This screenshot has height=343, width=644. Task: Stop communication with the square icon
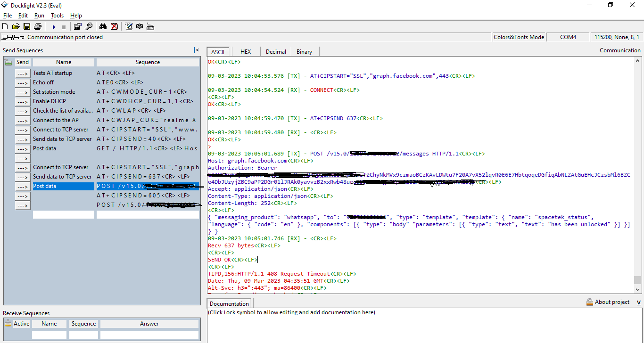pyautogui.click(x=64, y=27)
